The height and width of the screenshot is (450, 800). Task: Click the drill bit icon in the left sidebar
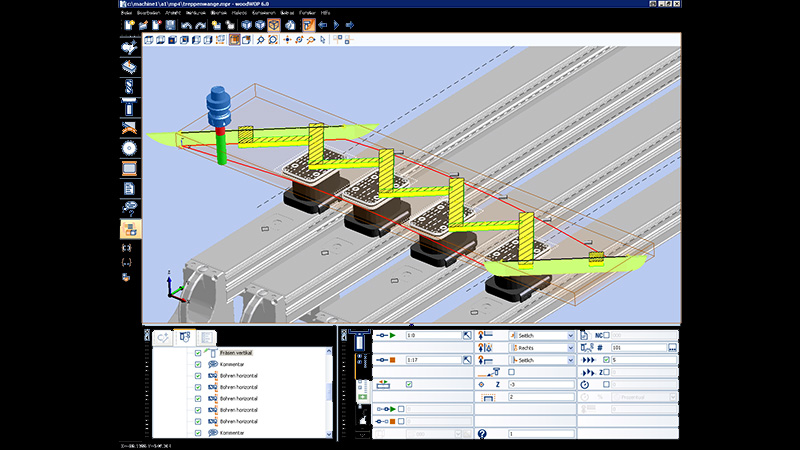(x=129, y=87)
